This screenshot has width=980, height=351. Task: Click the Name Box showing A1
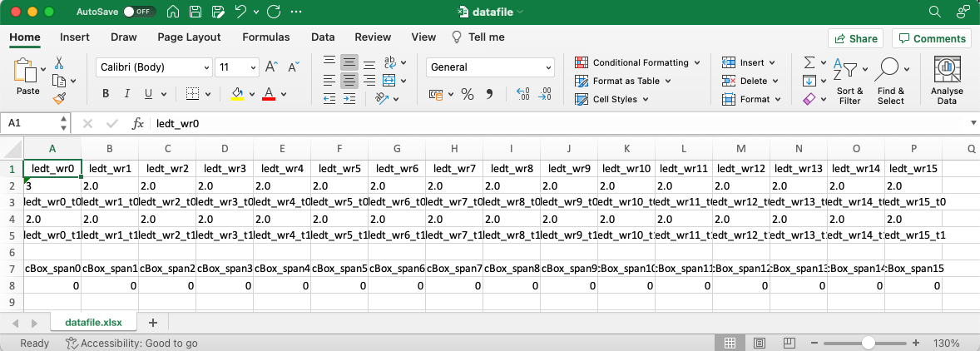click(x=30, y=124)
